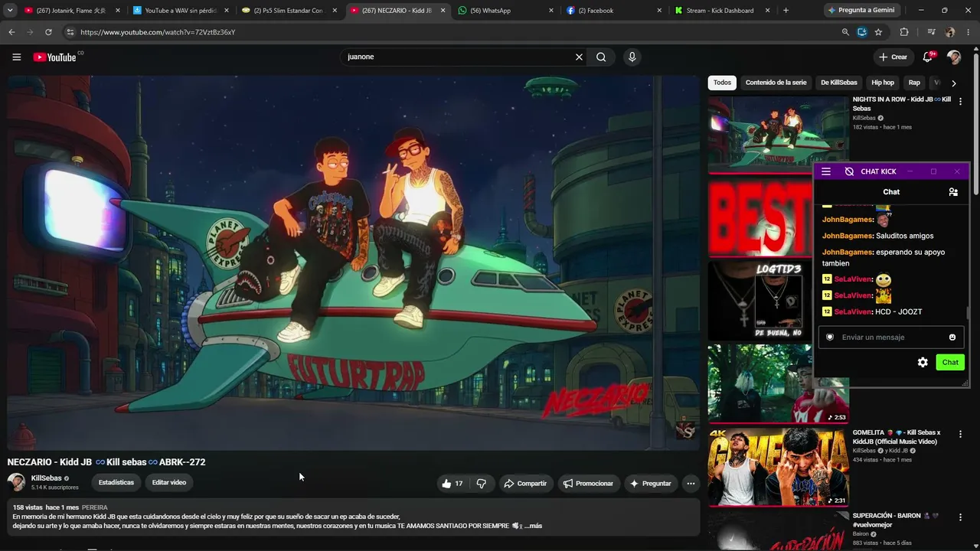Open the emoji picker in chat input

[x=952, y=337]
